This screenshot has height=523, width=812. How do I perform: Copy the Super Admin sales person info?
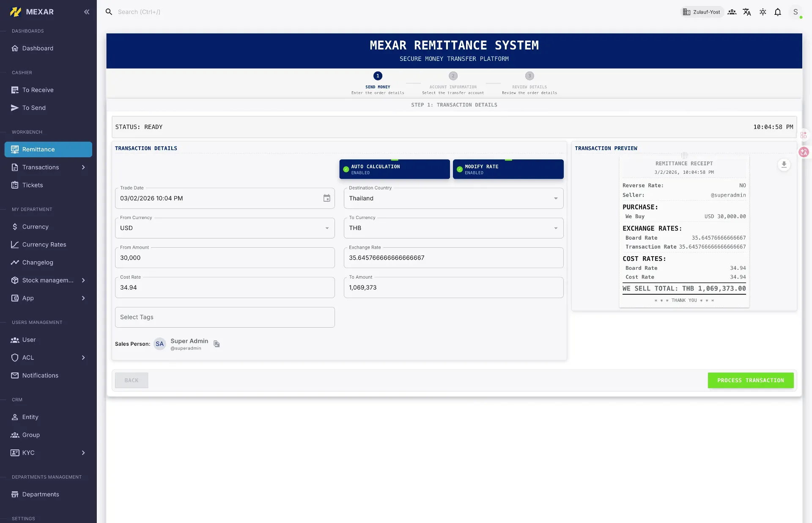pyautogui.click(x=217, y=344)
